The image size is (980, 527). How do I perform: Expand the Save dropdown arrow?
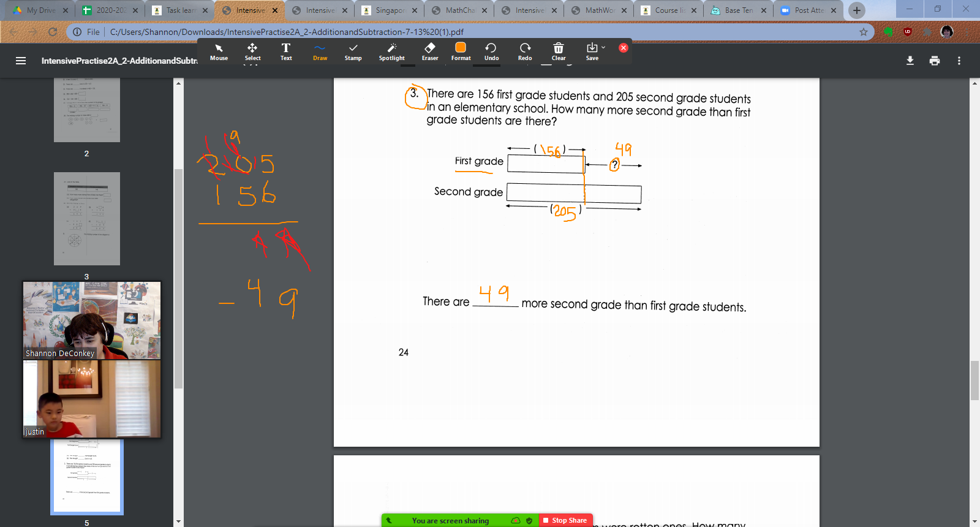(x=603, y=47)
